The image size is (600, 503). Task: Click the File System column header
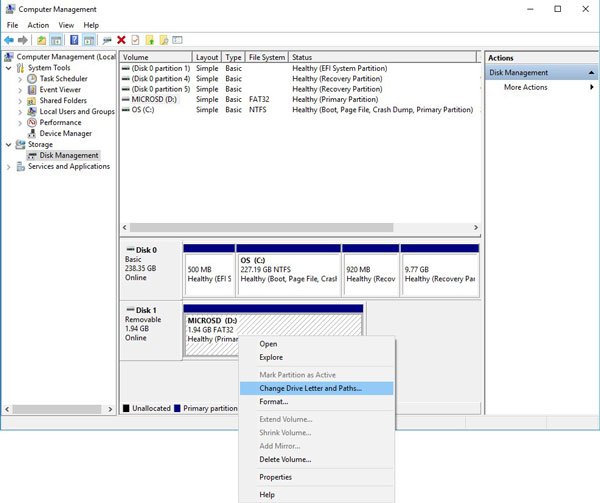coord(267,57)
